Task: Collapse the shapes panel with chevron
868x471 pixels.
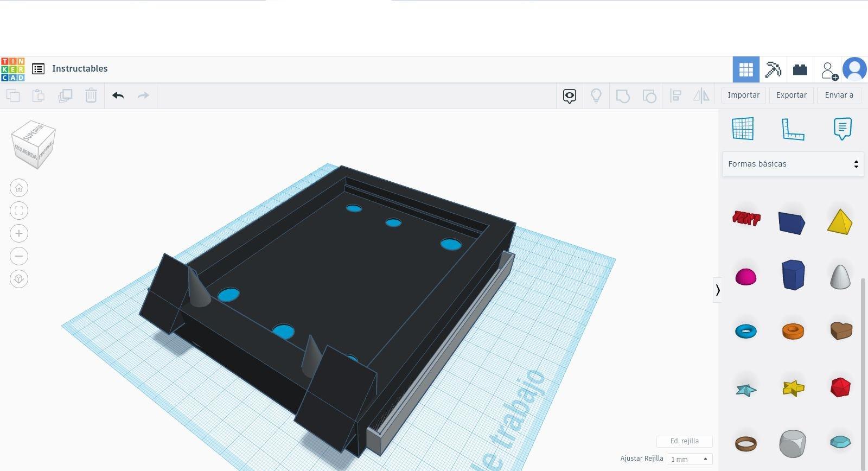Action: [x=717, y=290]
